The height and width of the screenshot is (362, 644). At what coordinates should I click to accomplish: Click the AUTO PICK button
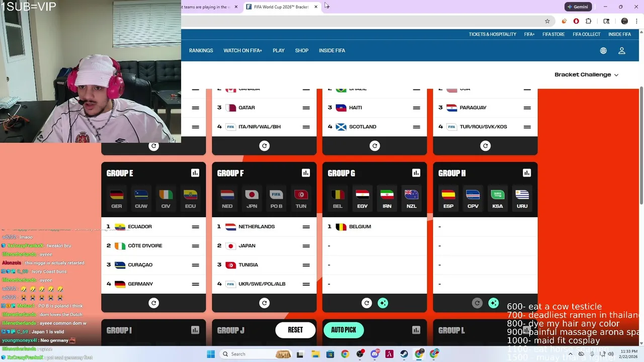(x=344, y=330)
